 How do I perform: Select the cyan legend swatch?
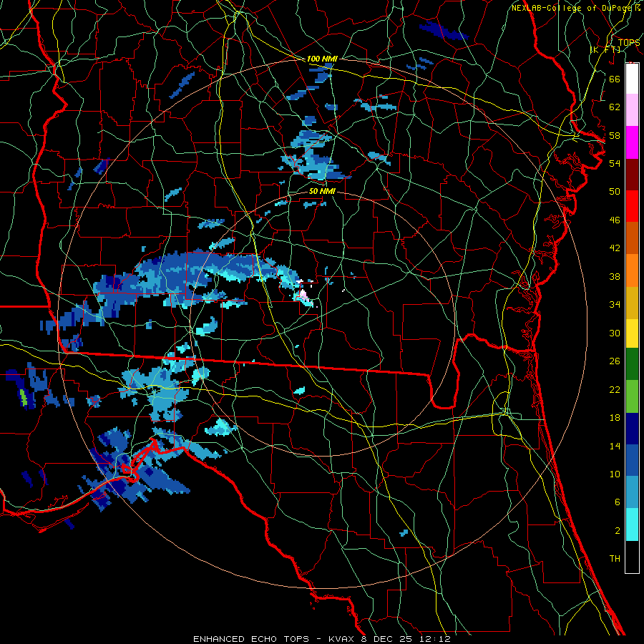point(632,525)
